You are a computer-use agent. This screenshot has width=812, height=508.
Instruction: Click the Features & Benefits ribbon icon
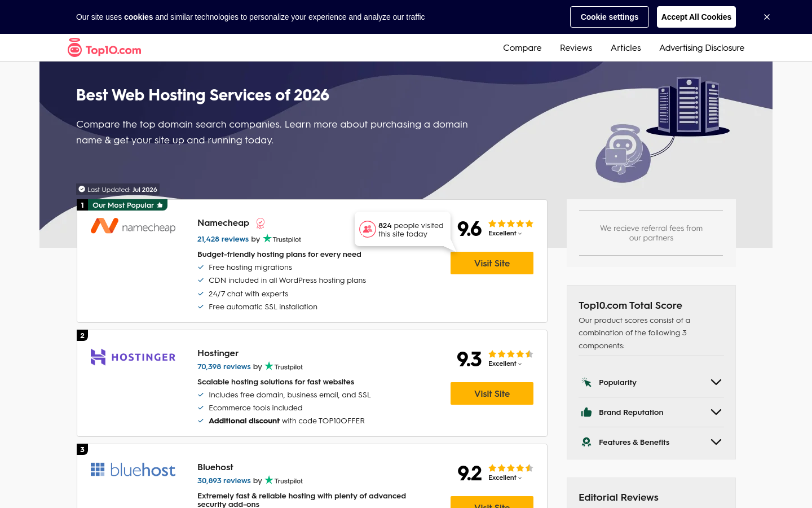tap(586, 442)
